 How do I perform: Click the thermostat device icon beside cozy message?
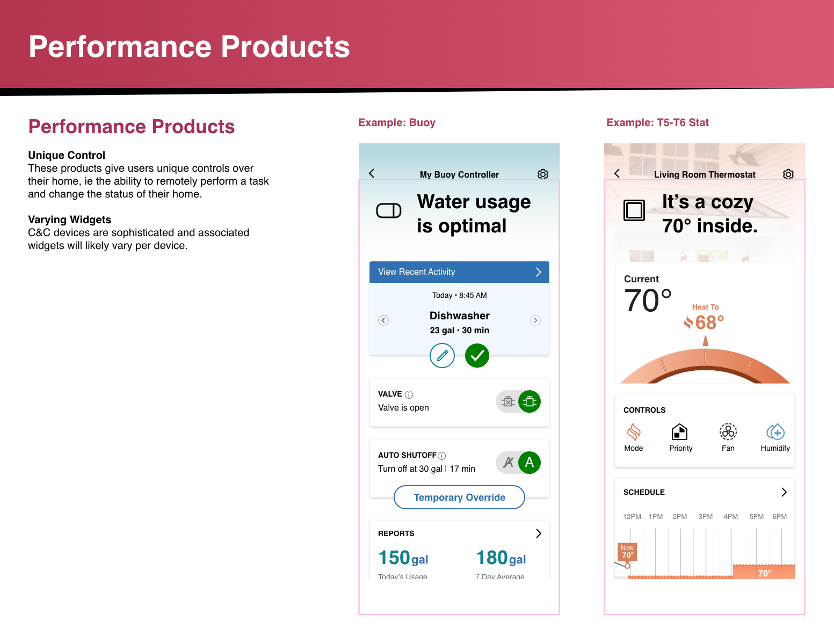634,210
